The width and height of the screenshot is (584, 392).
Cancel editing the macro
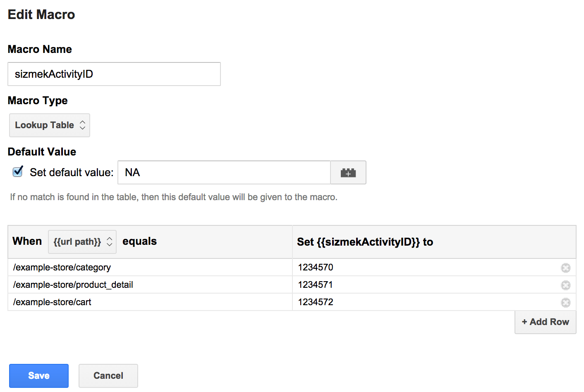(108, 376)
